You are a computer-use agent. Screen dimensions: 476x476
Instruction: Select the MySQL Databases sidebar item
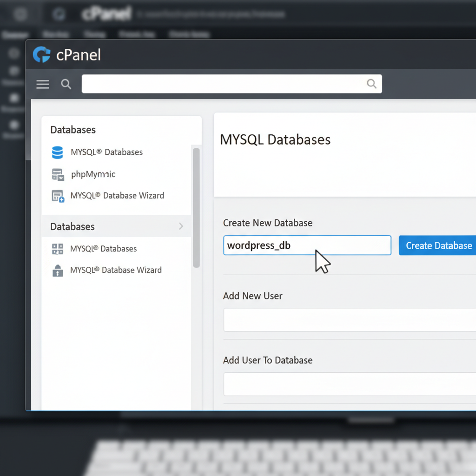pyautogui.click(x=106, y=152)
